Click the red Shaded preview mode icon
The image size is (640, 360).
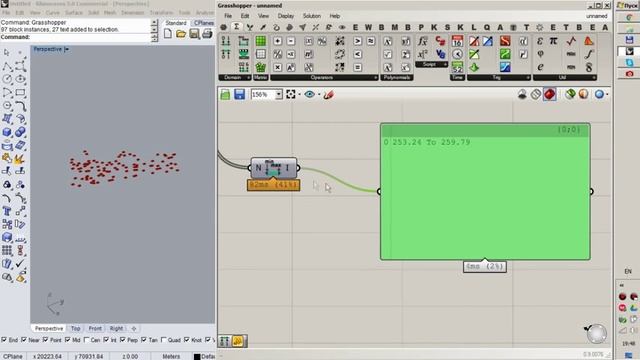(x=550, y=94)
